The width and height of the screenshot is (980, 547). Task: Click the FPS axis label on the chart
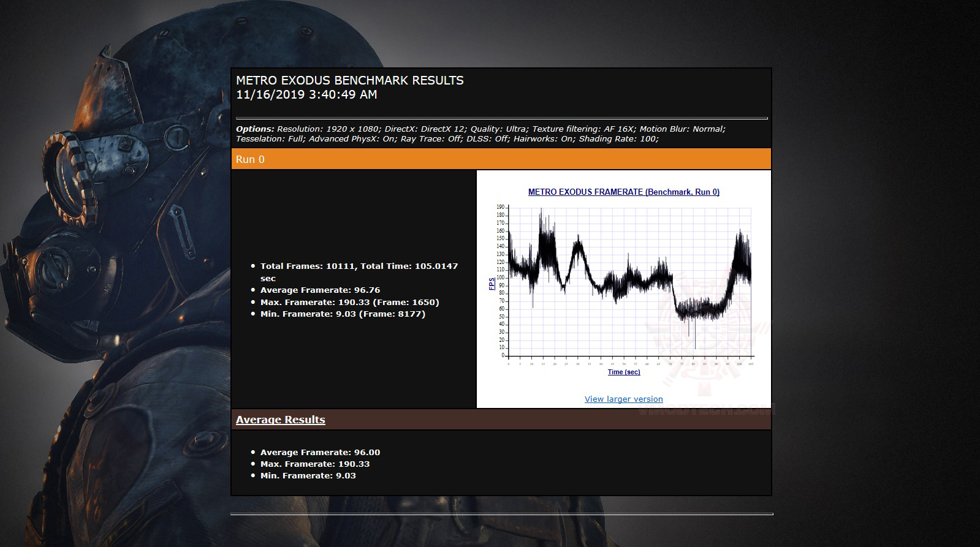click(x=492, y=284)
